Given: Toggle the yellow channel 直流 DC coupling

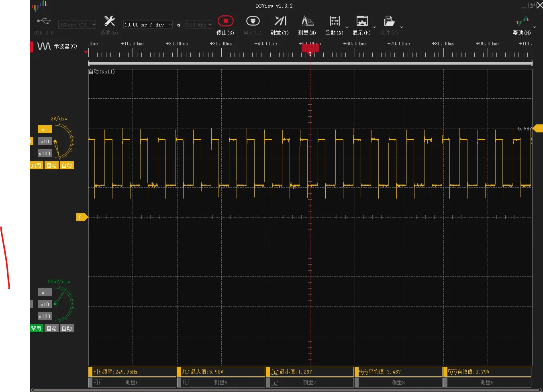Looking at the screenshot, I should point(51,165).
